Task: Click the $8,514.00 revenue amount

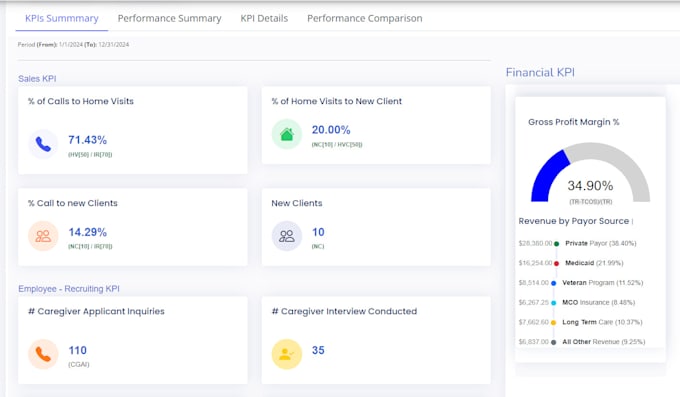Action: tap(533, 283)
